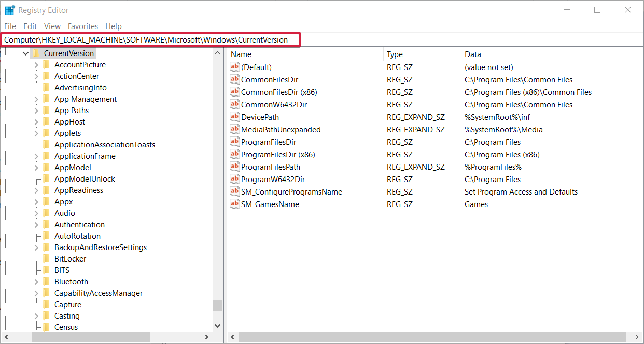
Task: Click values pane horizontal scroll left arrow
Action: [233, 337]
